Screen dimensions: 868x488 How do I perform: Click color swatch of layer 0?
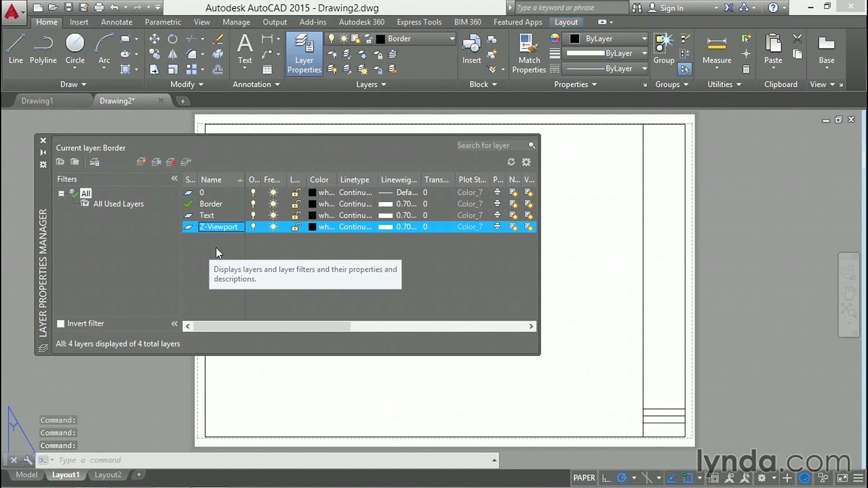tap(313, 192)
